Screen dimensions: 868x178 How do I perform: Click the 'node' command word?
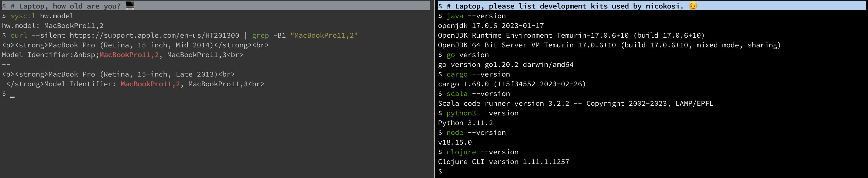(x=455, y=133)
